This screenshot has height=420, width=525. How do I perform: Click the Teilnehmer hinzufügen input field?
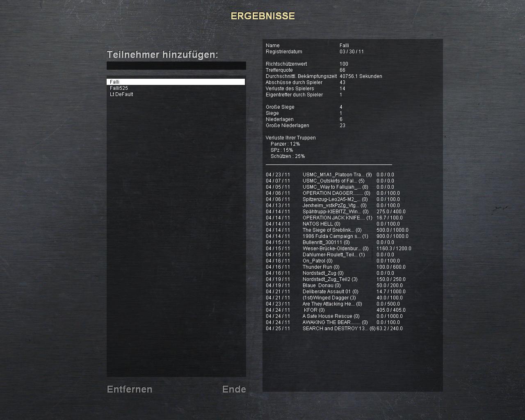[176, 66]
